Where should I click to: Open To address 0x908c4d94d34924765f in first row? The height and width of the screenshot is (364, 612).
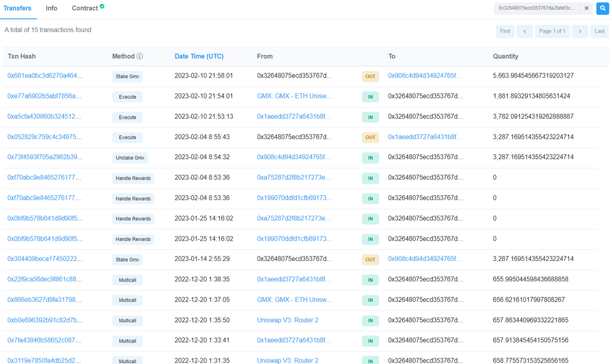[x=425, y=76]
